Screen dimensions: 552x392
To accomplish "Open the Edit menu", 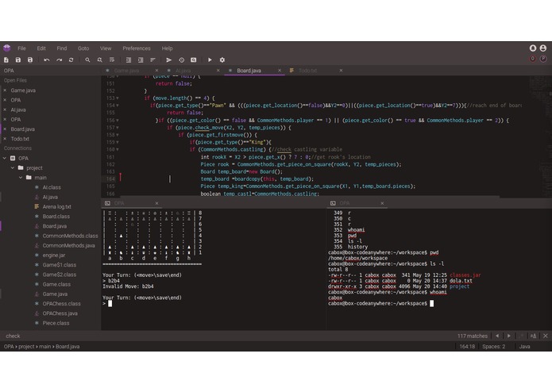I will click(x=41, y=48).
